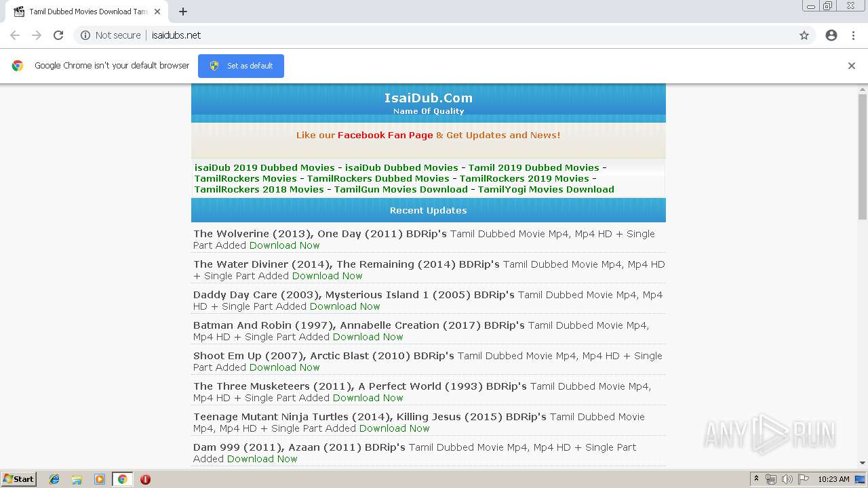Minimize the Chrome window

click(x=811, y=6)
